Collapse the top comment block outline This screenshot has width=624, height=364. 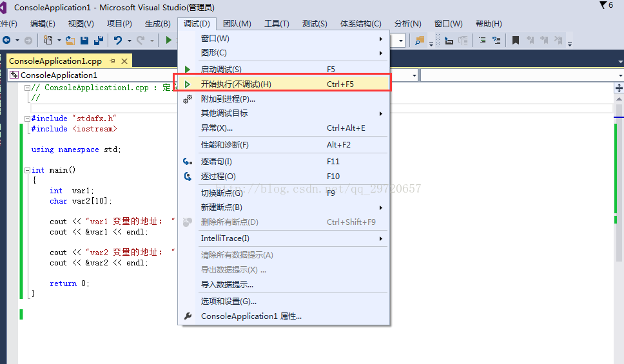[x=27, y=88]
